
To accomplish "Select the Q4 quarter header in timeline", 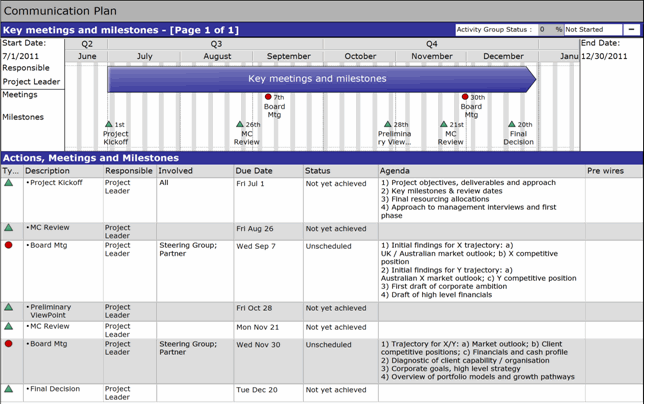I will tap(431, 44).
